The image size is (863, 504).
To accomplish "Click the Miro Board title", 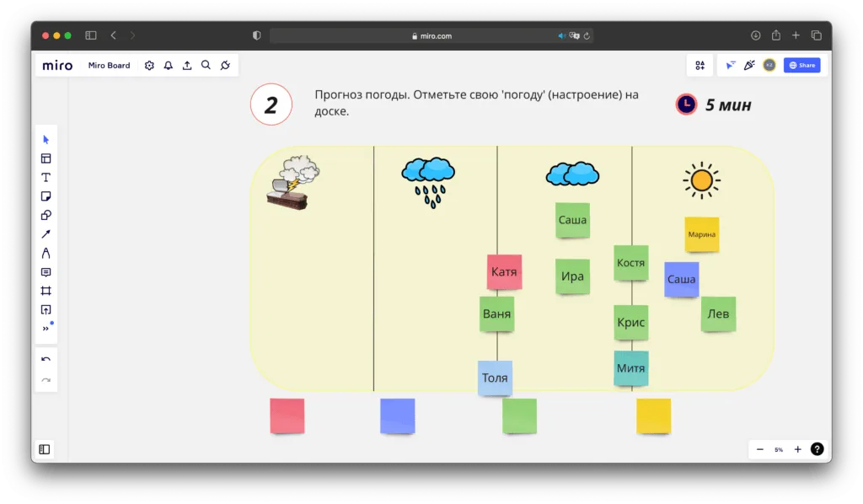I will coord(110,66).
